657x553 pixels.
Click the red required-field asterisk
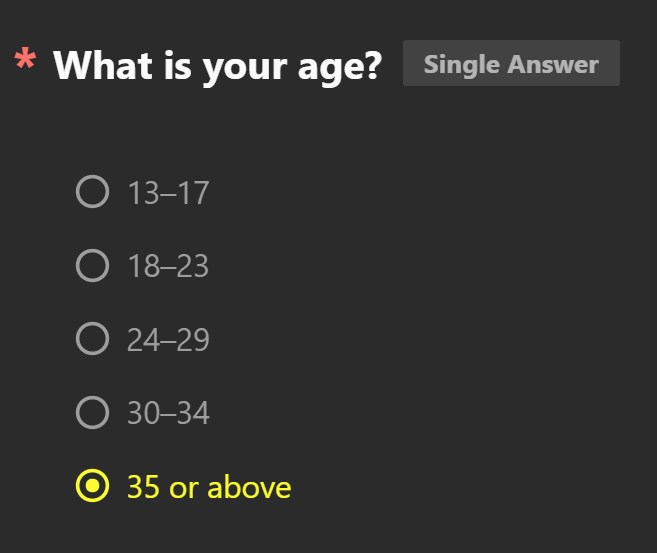point(25,58)
